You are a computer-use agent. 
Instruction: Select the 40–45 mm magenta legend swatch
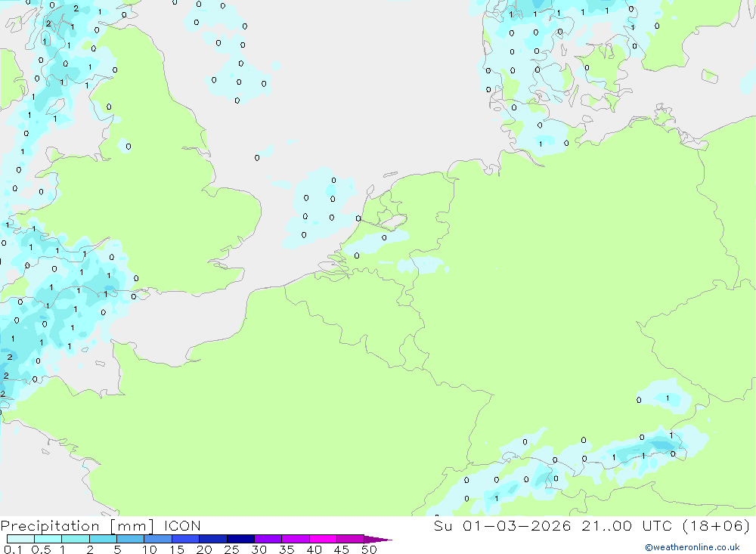pyautogui.click(x=323, y=539)
